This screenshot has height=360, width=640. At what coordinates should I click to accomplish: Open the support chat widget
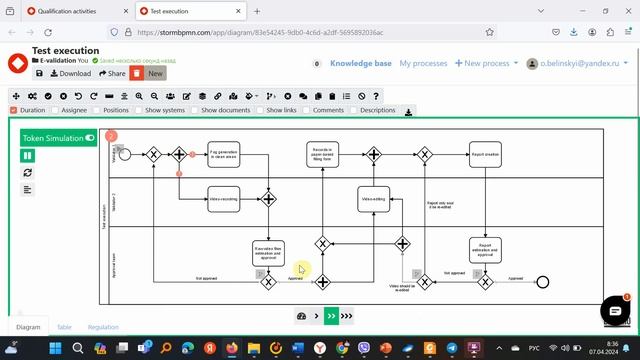click(615, 311)
